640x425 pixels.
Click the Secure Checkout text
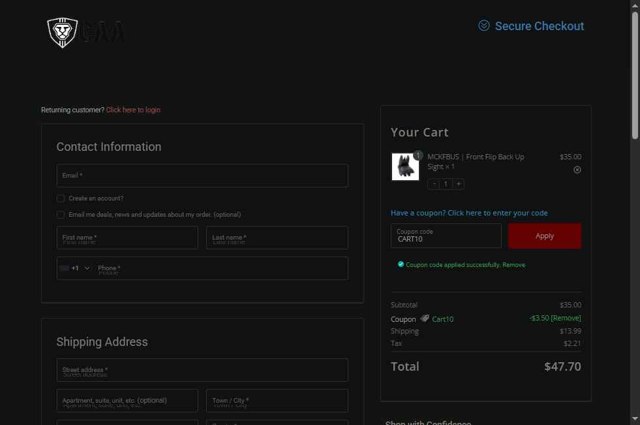[x=540, y=26]
